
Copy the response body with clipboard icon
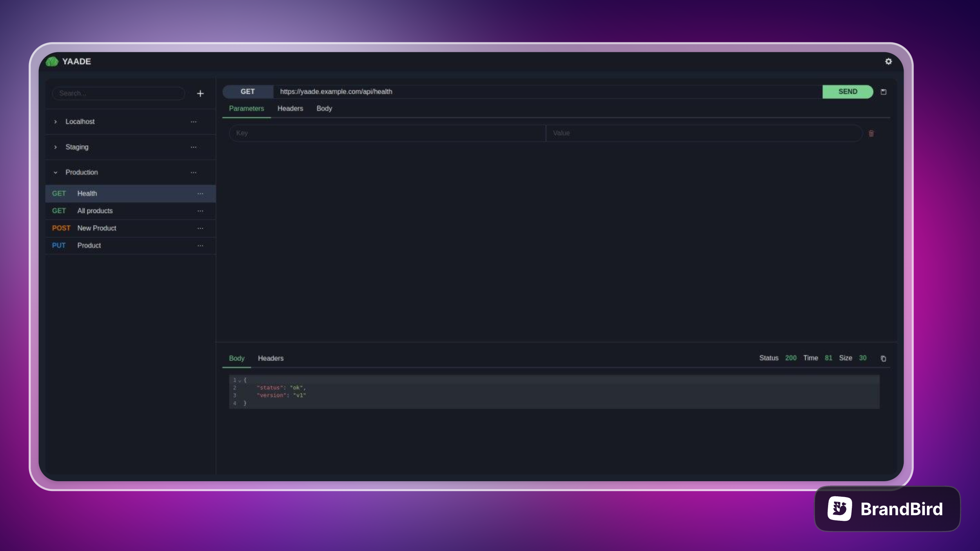(x=883, y=358)
